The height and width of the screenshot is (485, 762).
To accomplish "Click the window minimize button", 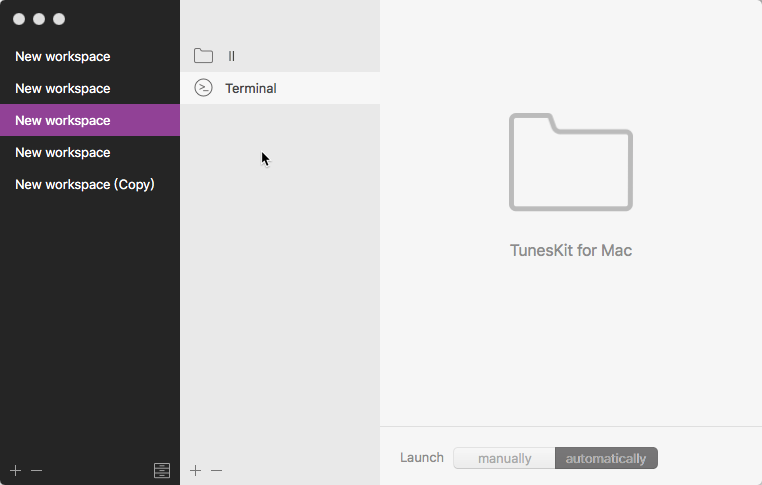I will (39, 19).
